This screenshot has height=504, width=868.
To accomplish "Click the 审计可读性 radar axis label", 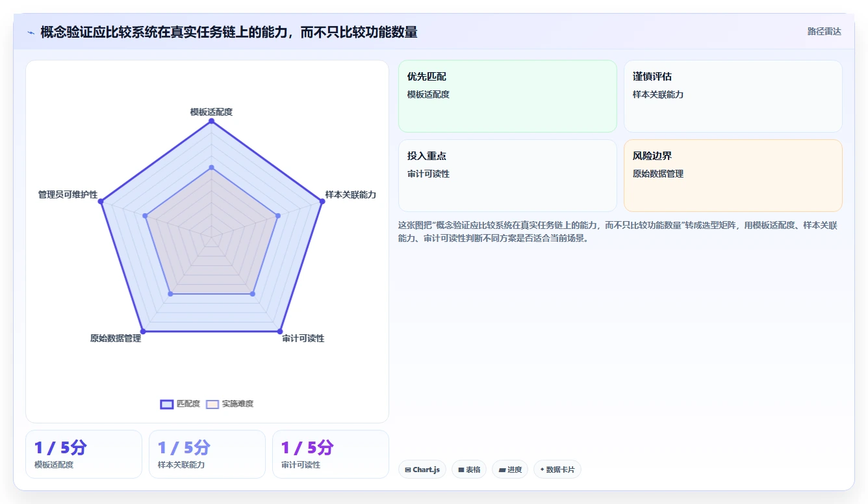I will point(303,338).
